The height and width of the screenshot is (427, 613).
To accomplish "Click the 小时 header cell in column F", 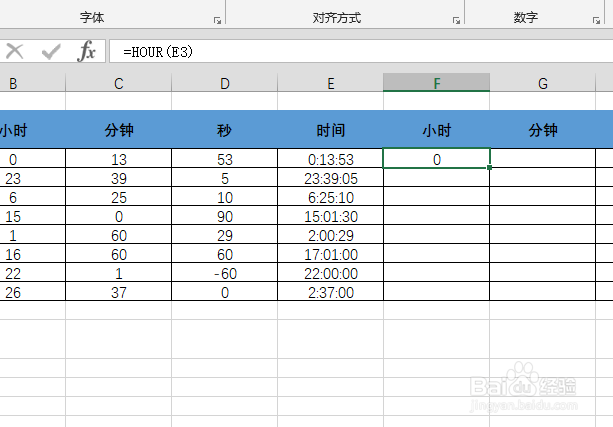I will coord(437,130).
